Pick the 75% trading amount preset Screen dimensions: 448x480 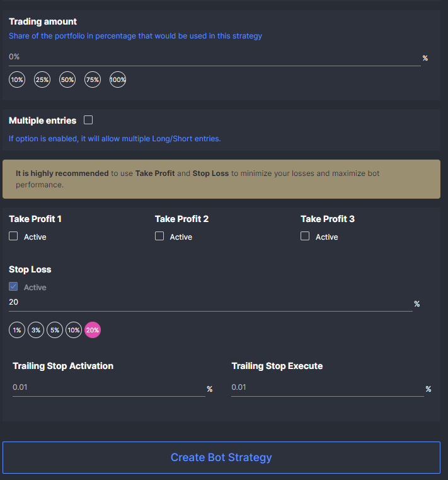(93, 79)
